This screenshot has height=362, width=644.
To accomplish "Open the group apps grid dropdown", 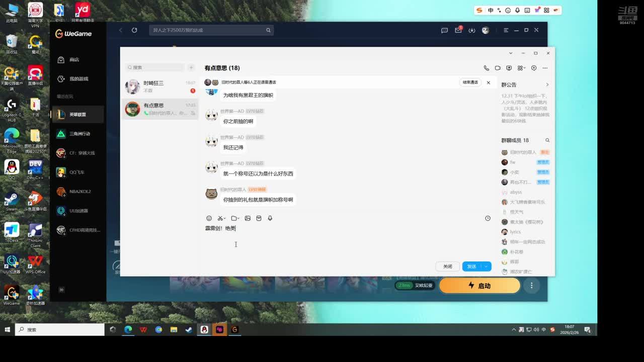I will coord(521,68).
